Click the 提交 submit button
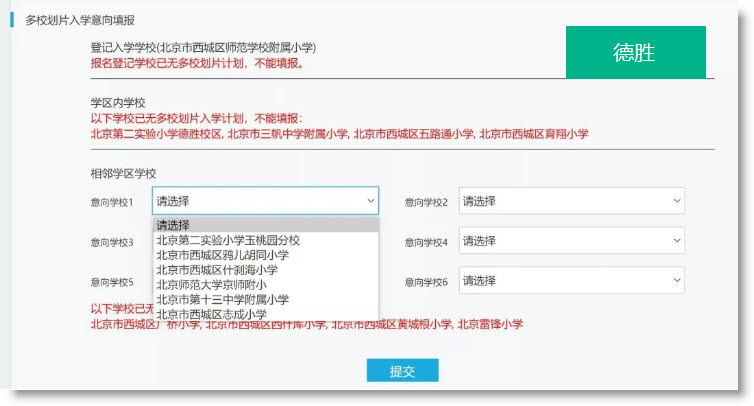754x406 pixels. click(402, 370)
